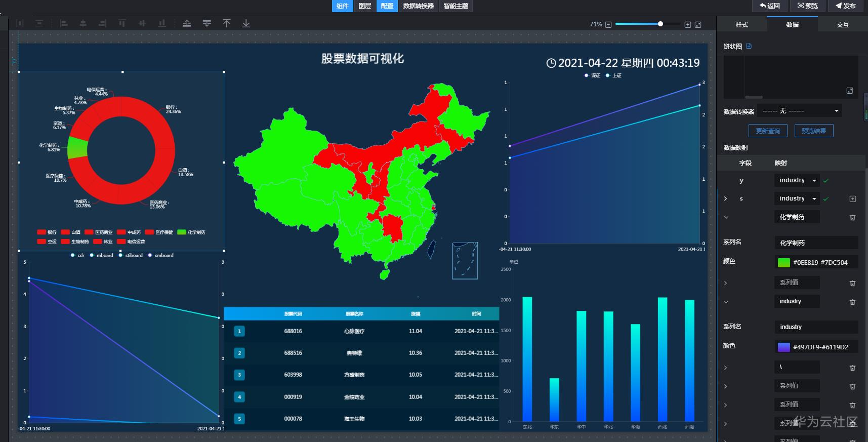This screenshot has height=442, width=868.
Task: Click the 返回 button
Action: [x=769, y=6]
